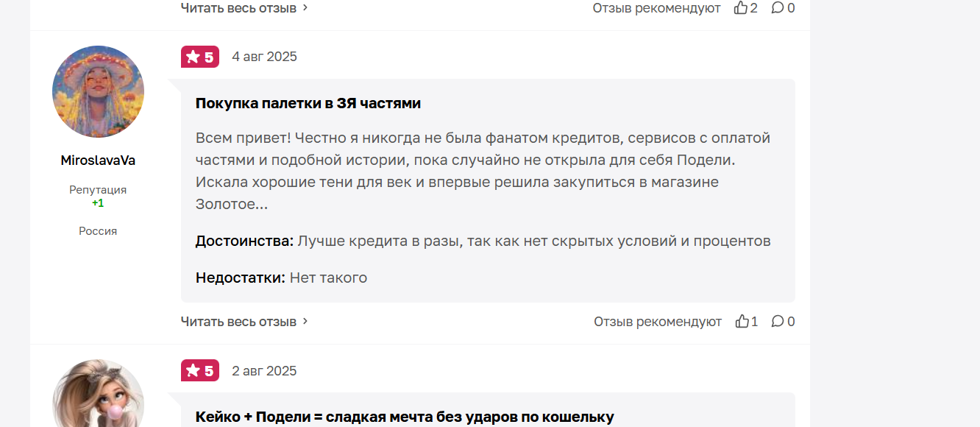Open MiroslavaVa's mushroom-hat avatar
This screenshot has height=427, width=980.
(98, 92)
